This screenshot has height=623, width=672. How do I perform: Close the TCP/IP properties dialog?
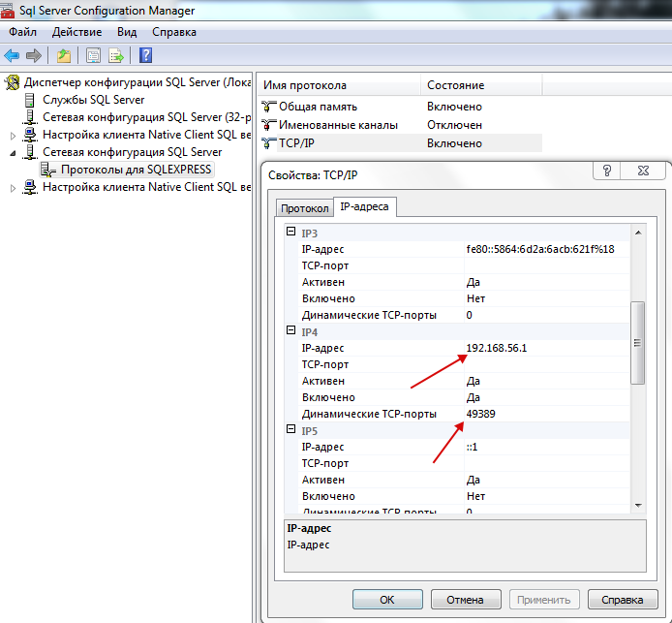click(643, 171)
